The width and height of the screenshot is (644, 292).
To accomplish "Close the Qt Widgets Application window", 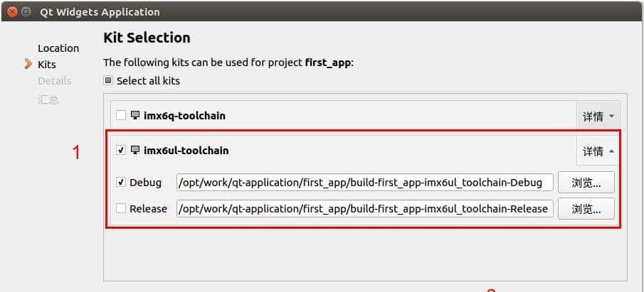I will click(12, 12).
